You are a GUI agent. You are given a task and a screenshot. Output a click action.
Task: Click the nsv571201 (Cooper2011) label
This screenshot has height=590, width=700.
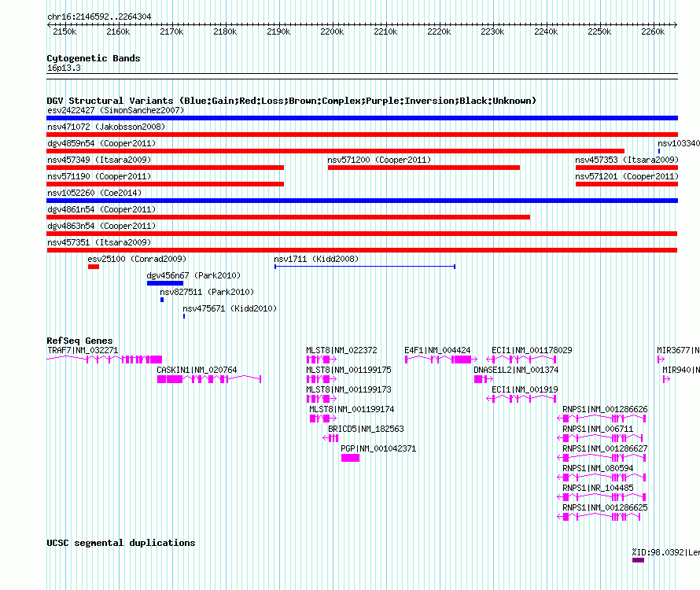pos(627,176)
